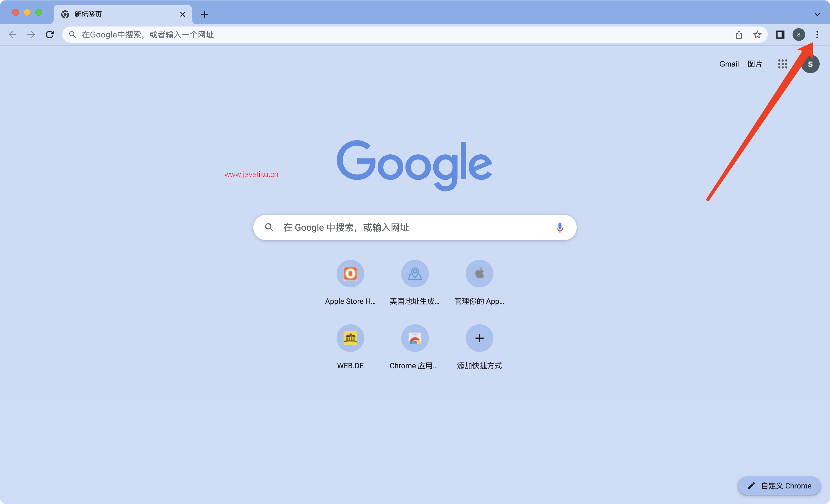Click the Google logo
This screenshot has width=830, height=504.
tap(414, 165)
